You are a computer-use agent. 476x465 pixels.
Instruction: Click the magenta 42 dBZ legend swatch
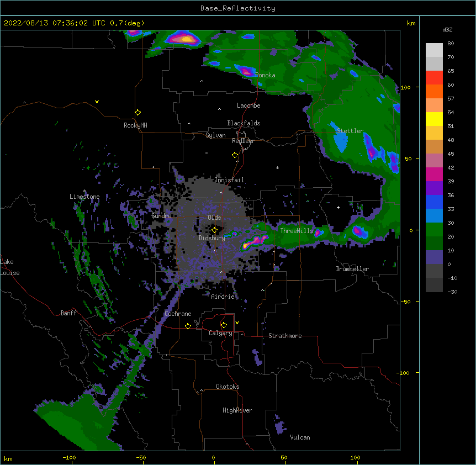pyautogui.click(x=434, y=174)
